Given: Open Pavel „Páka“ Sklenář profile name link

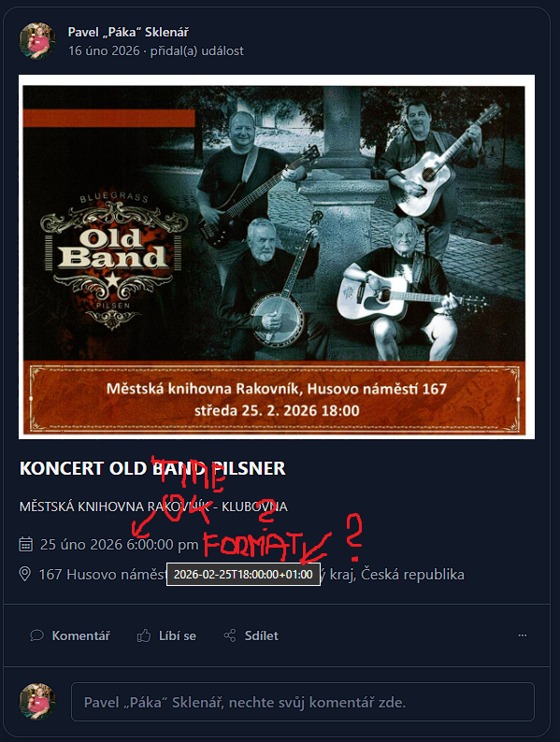Looking at the screenshot, I should coord(128,32).
